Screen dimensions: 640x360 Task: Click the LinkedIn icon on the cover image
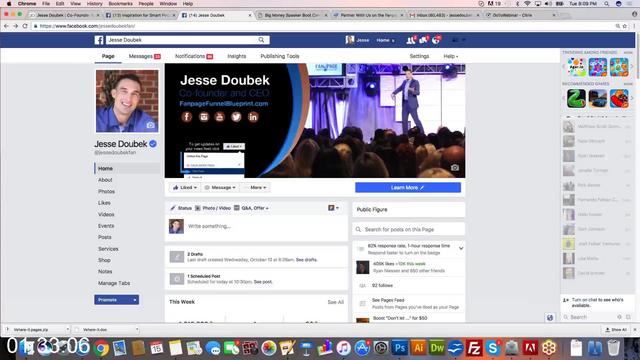point(253,117)
